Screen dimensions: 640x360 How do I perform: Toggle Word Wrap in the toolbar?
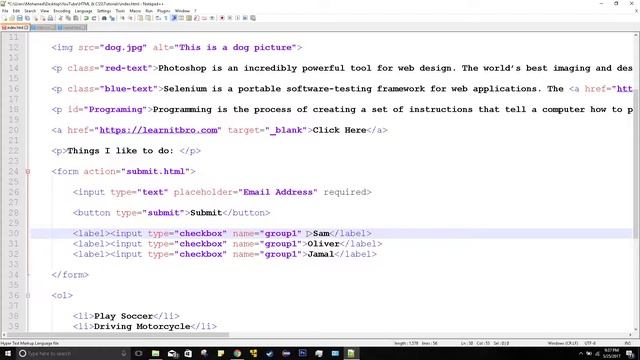click(158, 18)
